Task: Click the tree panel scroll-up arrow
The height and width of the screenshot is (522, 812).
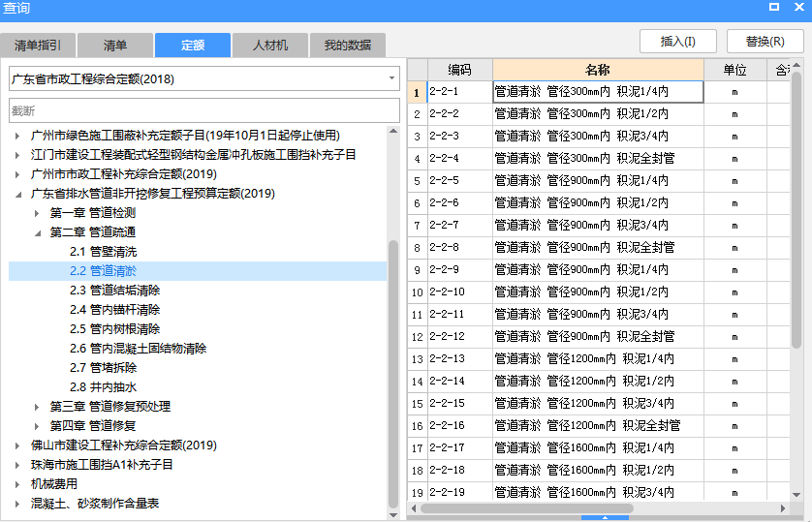Action: (393, 131)
